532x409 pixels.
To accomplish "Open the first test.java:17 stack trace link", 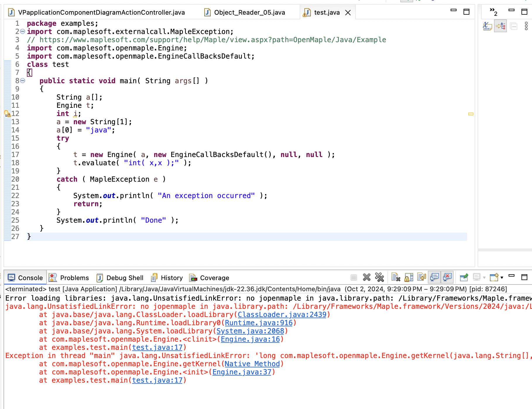I will pos(157,347).
